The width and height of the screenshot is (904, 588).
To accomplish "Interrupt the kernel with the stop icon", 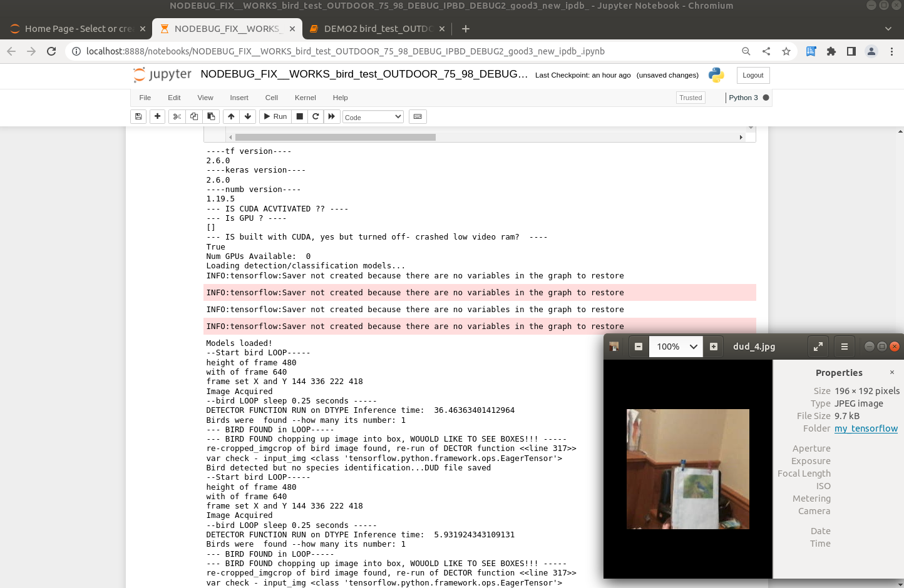I will coord(300,116).
